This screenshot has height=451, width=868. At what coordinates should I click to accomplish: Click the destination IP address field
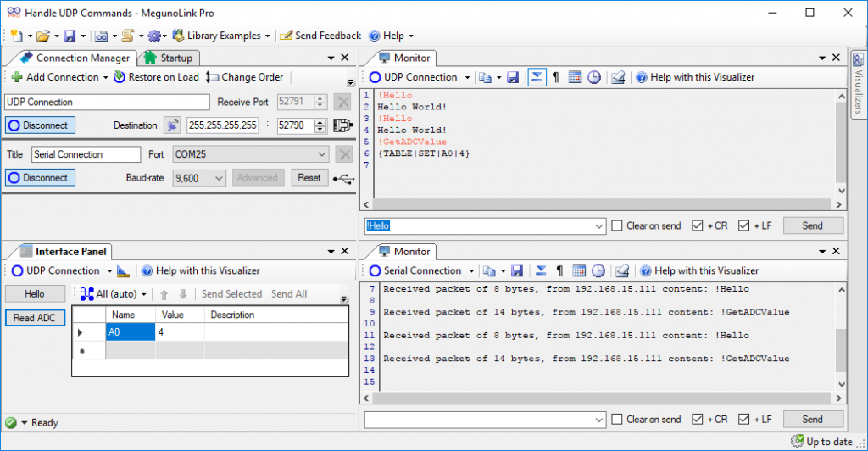[x=223, y=125]
